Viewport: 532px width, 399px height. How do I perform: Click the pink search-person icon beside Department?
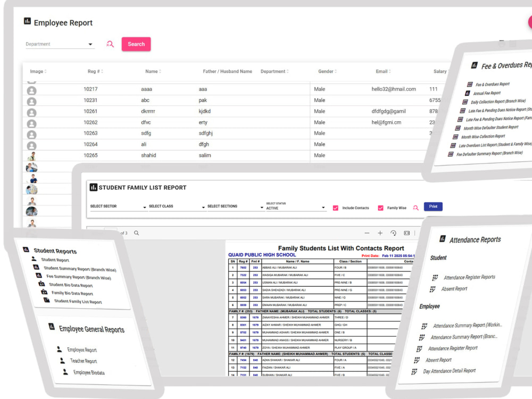(x=110, y=44)
